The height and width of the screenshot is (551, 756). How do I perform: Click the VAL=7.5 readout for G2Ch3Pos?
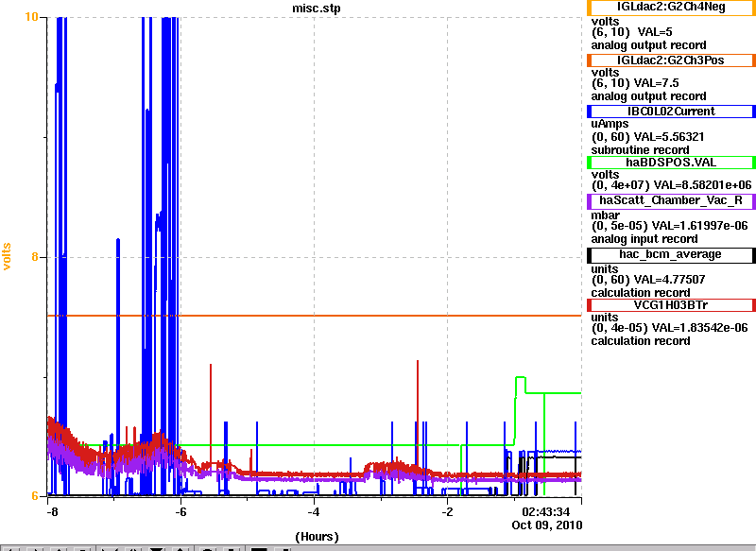656,83
